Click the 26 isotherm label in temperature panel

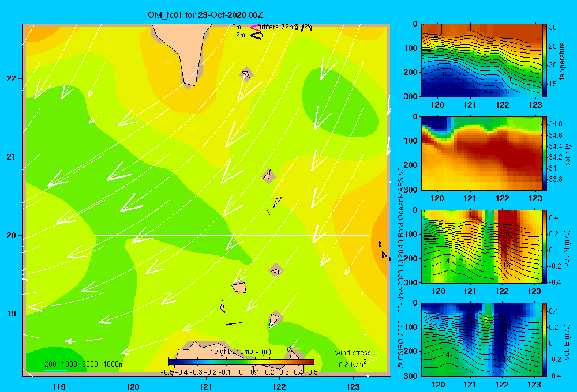507,48
